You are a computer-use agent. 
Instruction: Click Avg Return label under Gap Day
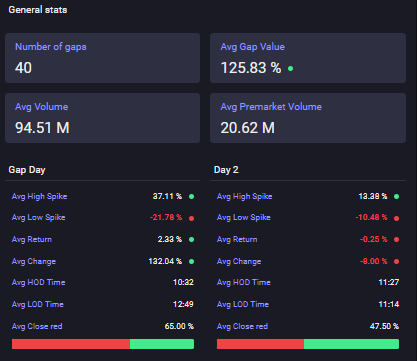tap(32, 240)
